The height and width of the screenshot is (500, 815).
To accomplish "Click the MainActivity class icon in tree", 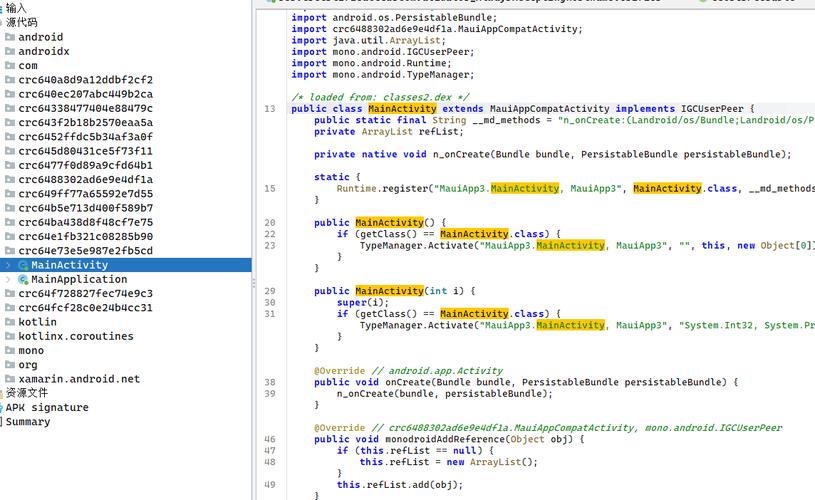I will point(23,265).
